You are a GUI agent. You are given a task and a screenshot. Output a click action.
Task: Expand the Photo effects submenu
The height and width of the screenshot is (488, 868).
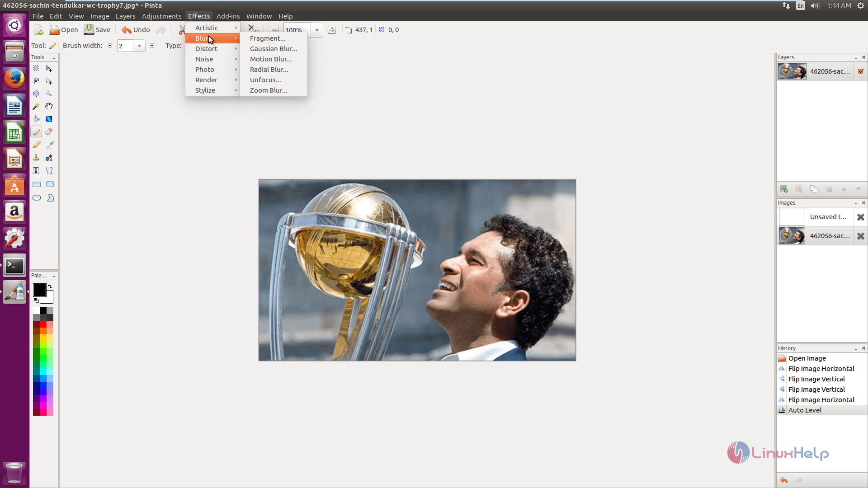click(212, 70)
